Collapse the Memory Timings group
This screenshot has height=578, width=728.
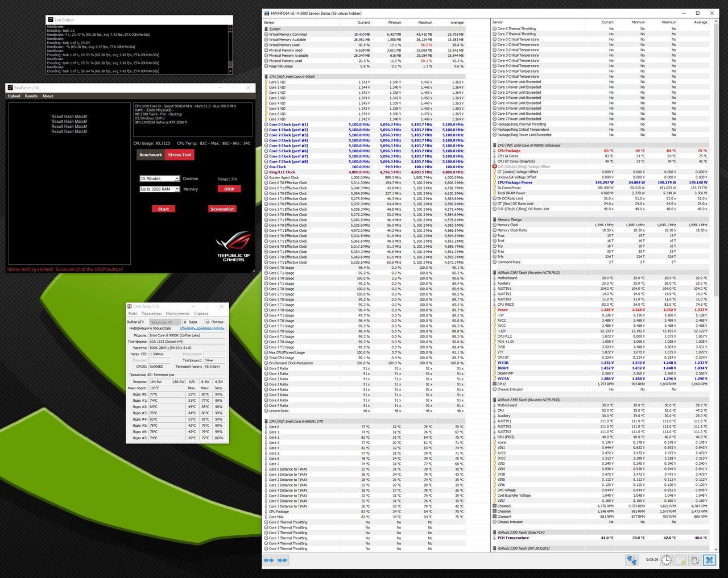point(494,219)
